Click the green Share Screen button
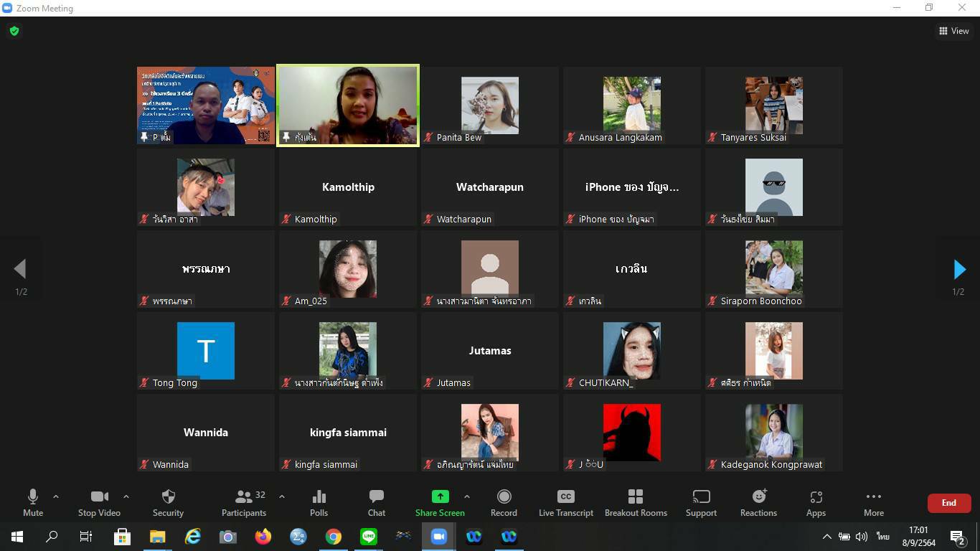The height and width of the screenshot is (551, 980). [x=440, y=502]
